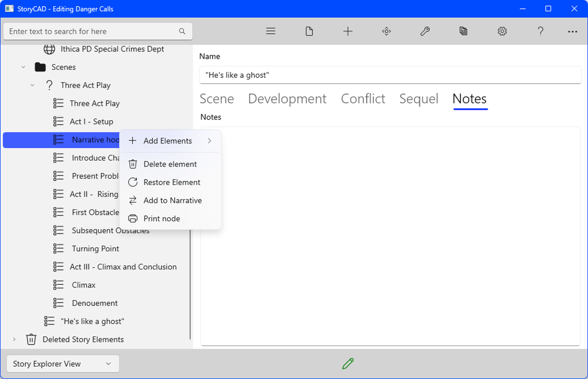The image size is (588, 379).
Task: Open preferences with the gear icon
Action: (502, 31)
